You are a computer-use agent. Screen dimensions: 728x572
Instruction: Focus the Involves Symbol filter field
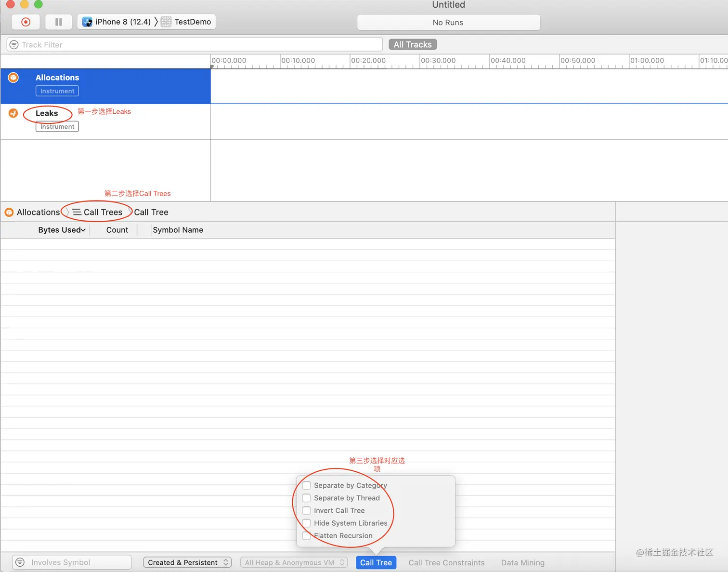click(72, 562)
